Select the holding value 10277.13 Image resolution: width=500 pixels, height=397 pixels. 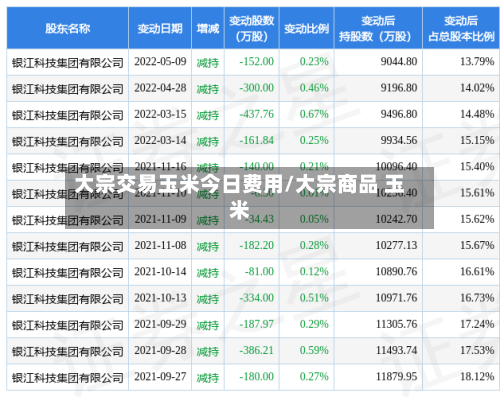click(396, 245)
